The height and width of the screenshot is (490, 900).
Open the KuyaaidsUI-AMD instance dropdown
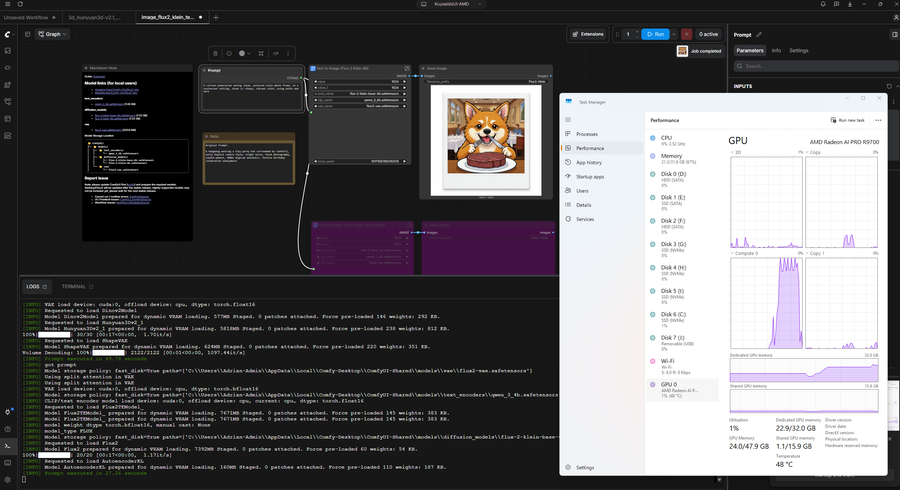tap(452, 4)
